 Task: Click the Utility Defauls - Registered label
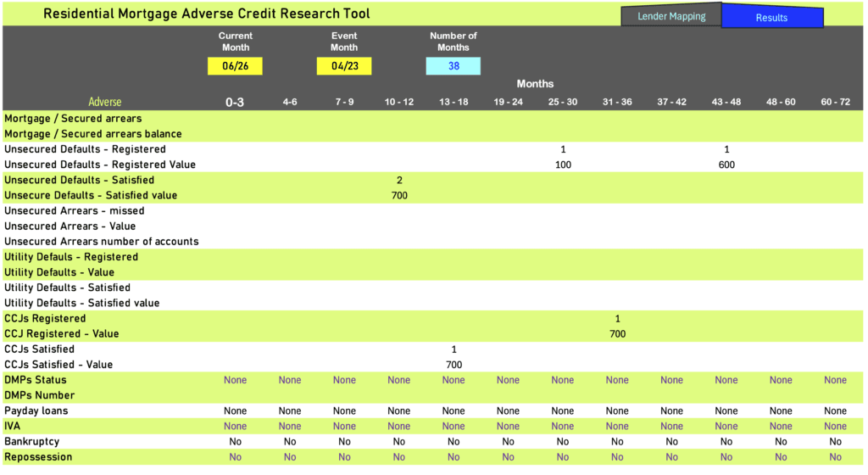tap(71, 257)
